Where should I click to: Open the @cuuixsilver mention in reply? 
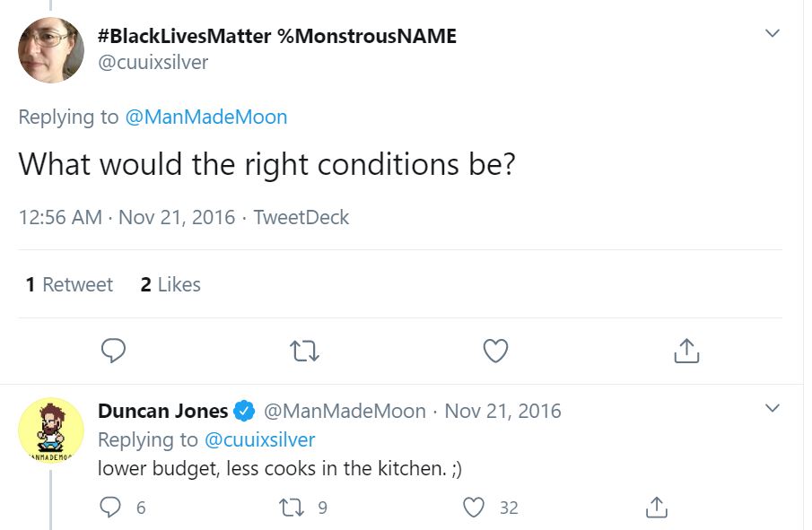click(x=260, y=440)
